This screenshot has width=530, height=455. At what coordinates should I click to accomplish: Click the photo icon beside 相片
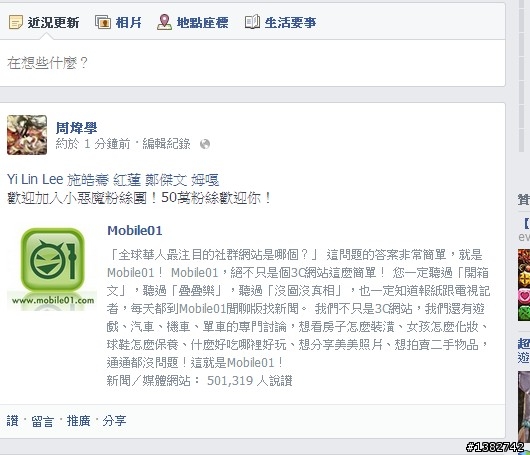click(103, 22)
